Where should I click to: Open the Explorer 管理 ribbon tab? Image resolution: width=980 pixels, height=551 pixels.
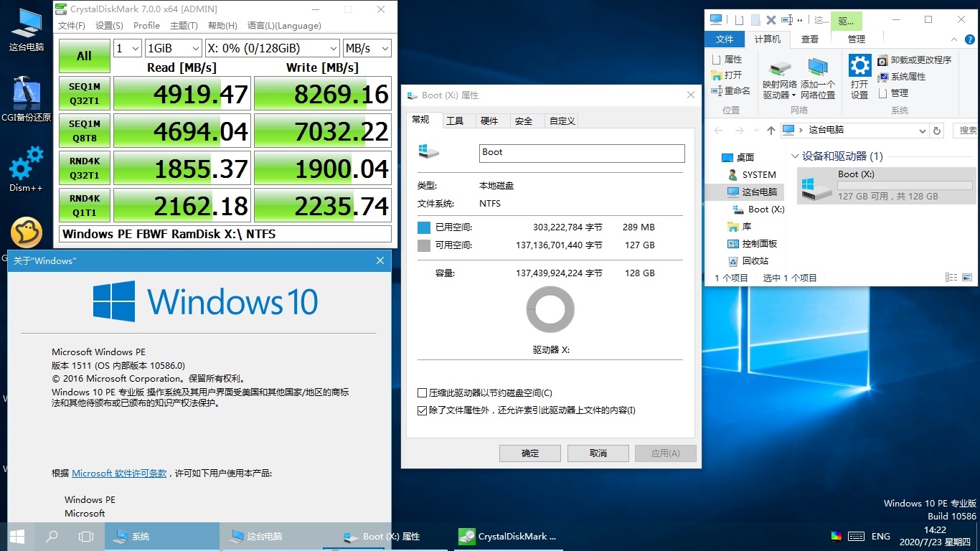[x=856, y=39]
